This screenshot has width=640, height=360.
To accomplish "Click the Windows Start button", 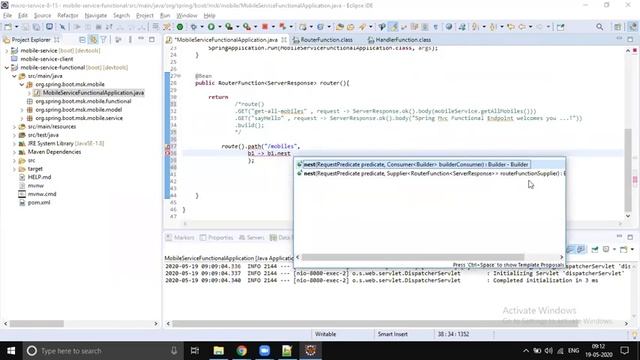I will coord(11,351).
